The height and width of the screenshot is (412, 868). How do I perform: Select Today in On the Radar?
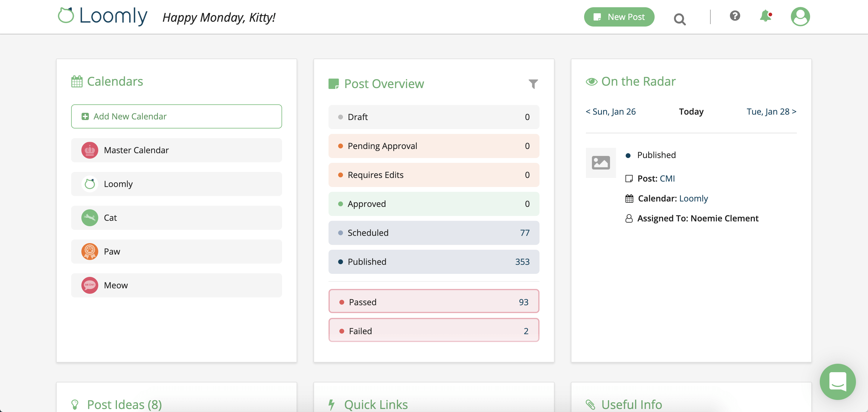691,111
